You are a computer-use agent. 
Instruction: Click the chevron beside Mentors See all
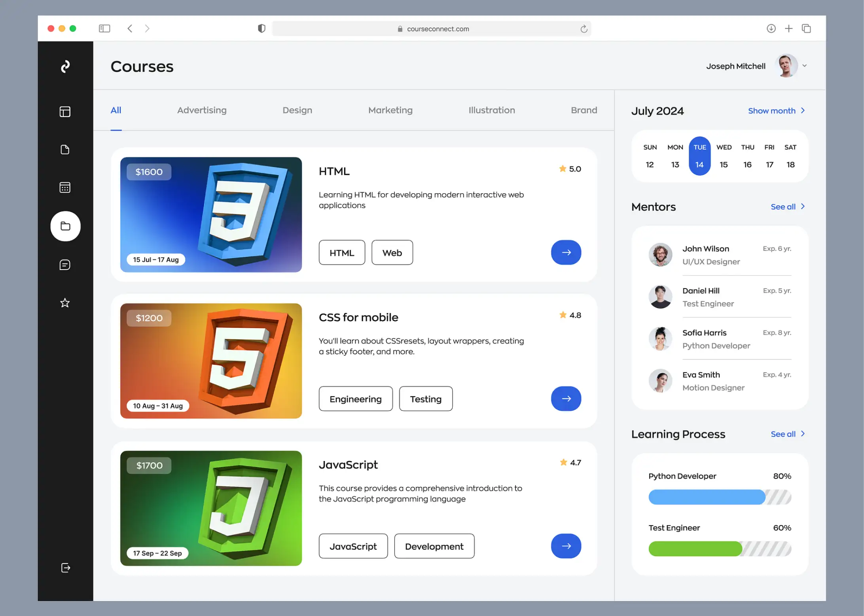(x=803, y=206)
